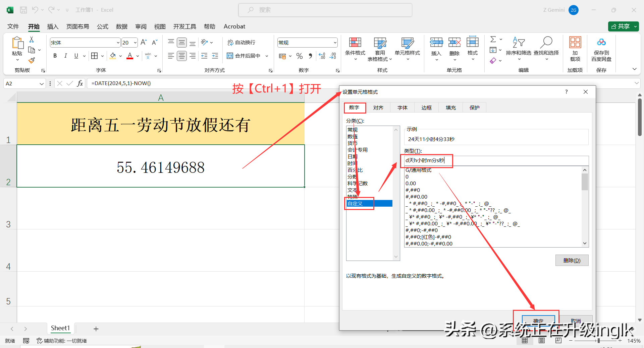Open the 插入 ribbon tab
Viewport: 644px width, 348px height.
tap(53, 26)
